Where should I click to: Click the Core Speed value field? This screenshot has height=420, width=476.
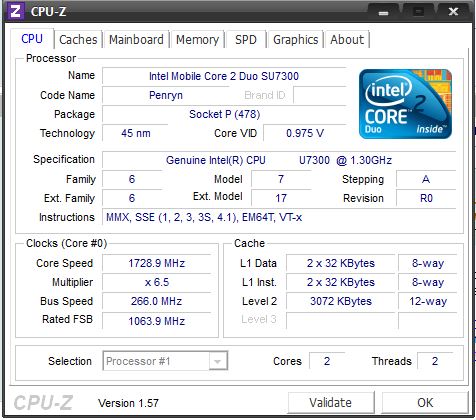[157, 263]
